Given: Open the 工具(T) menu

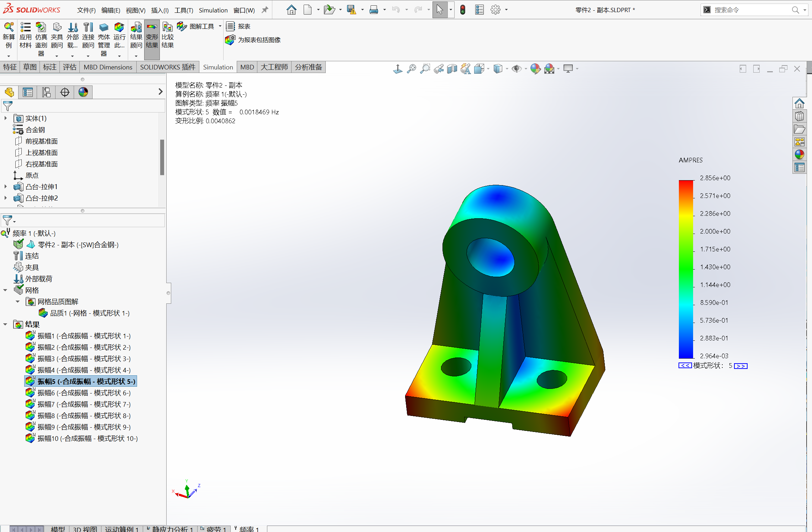Looking at the screenshot, I should pyautogui.click(x=184, y=10).
